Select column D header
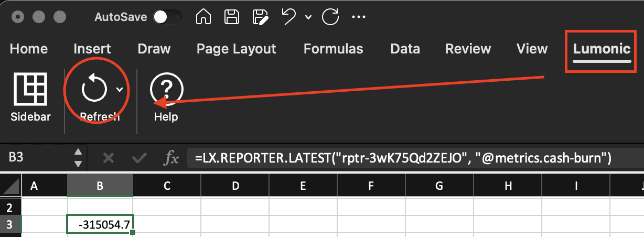 [x=235, y=186]
